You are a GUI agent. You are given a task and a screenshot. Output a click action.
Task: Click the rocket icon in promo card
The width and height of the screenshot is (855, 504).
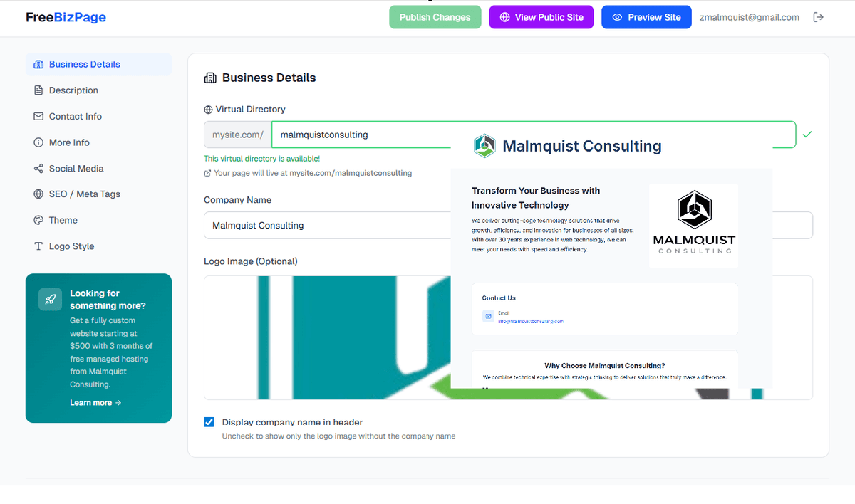[x=50, y=299]
